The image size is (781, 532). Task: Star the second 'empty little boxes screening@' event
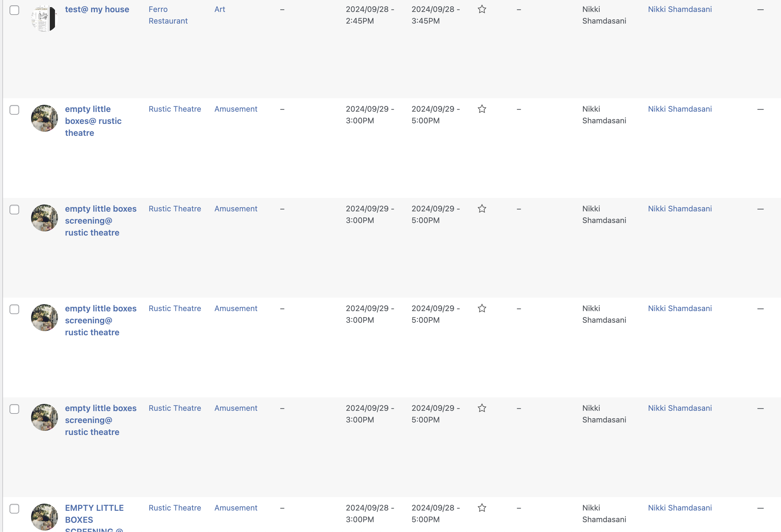pyautogui.click(x=482, y=309)
